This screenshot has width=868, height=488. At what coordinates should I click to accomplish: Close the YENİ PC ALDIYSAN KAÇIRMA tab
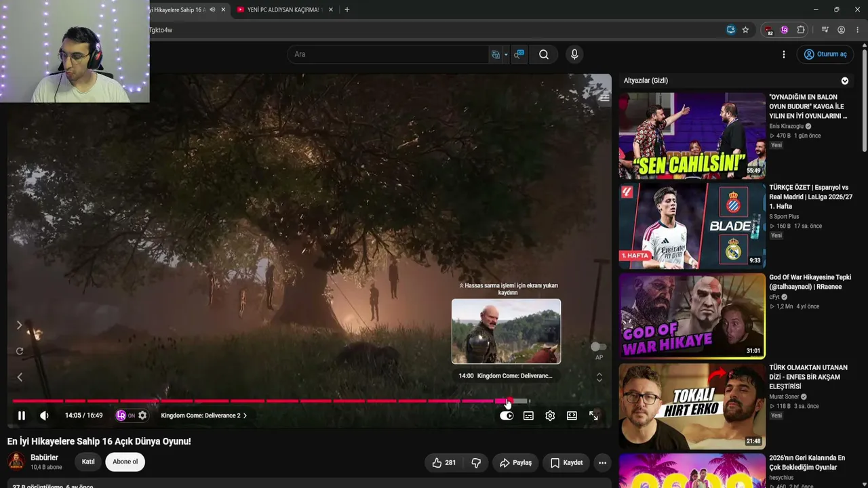[332, 9]
